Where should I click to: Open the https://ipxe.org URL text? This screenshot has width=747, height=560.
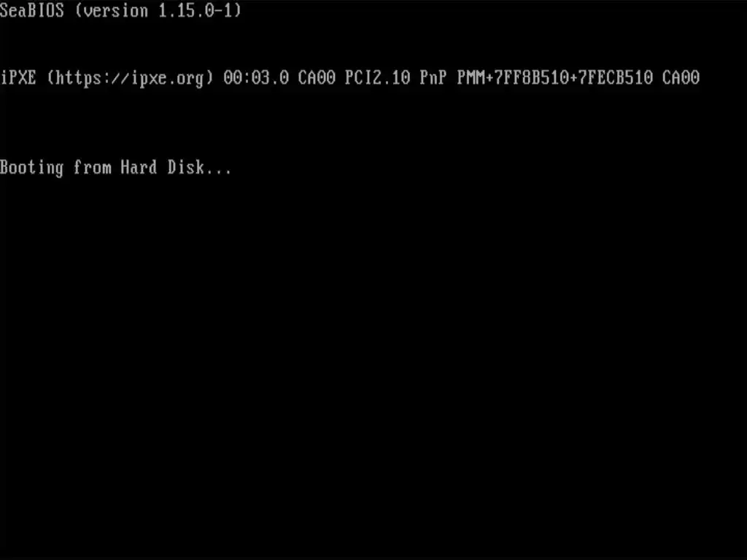click(130, 77)
